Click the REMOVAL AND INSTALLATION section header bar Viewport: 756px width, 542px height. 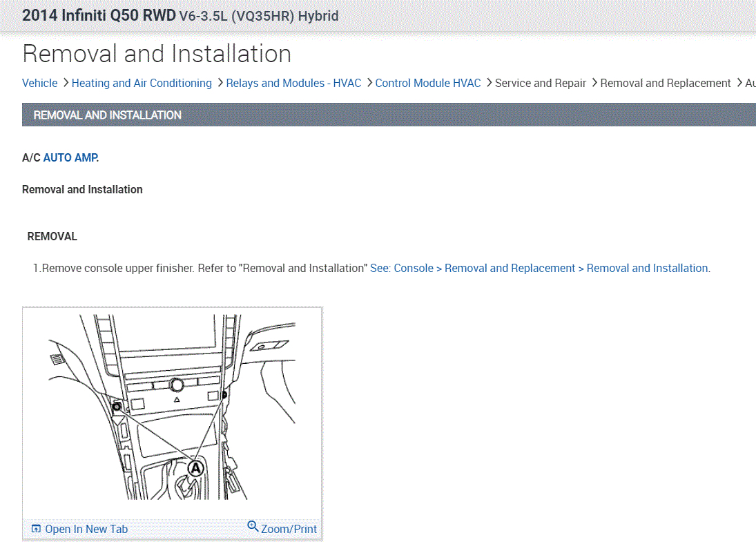[389, 115]
